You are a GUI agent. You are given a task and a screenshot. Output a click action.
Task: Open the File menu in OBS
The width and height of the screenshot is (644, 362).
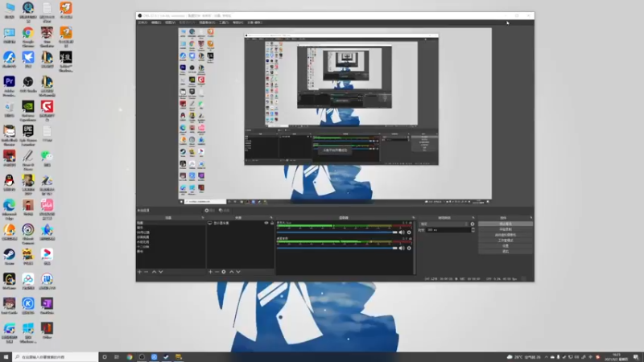point(142,23)
